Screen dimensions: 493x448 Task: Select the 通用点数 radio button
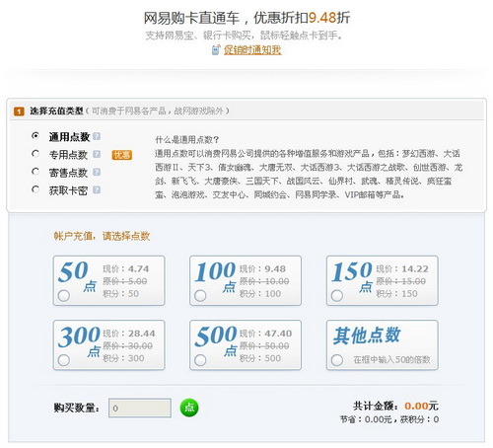click(x=35, y=136)
